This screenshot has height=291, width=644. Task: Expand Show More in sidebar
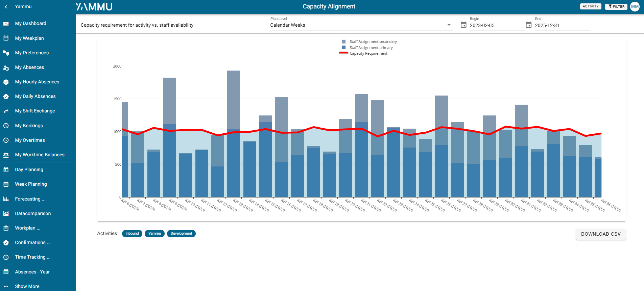(x=27, y=286)
